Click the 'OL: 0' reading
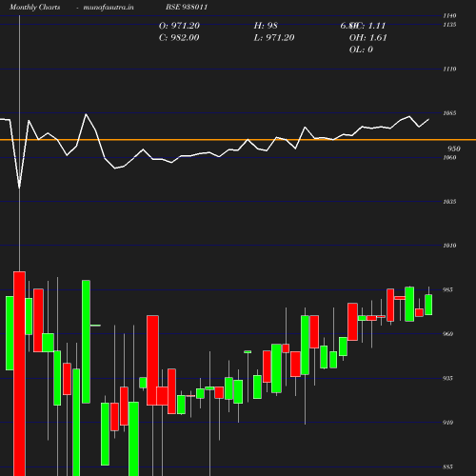The height and width of the screenshot is (476, 476). click(361, 50)
